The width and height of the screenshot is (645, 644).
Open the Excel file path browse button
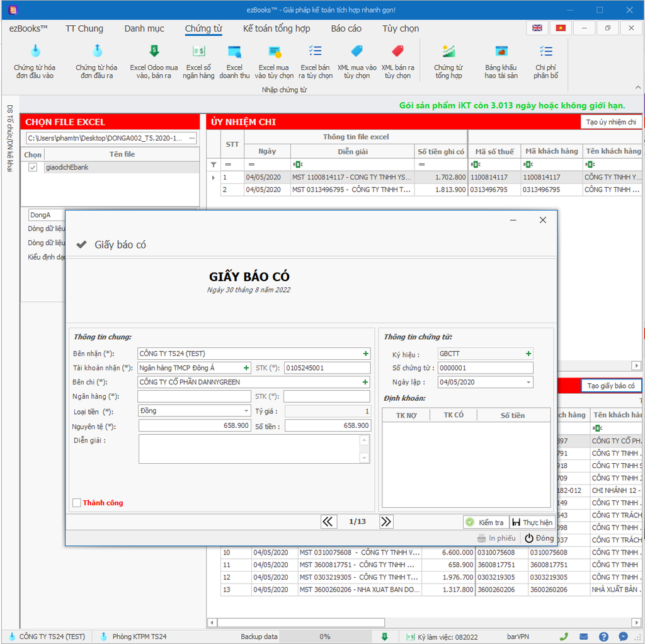(x=192, y=138)
